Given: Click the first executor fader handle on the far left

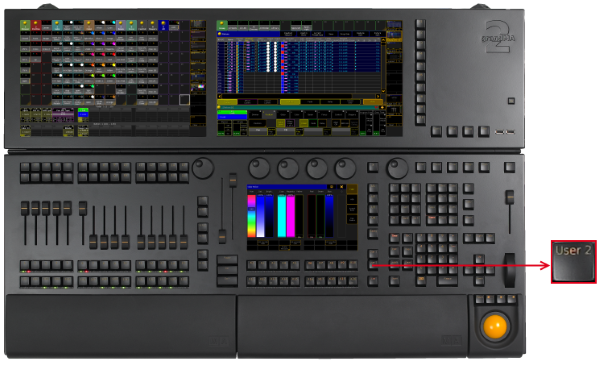Looking at the screenshot, I should [24, 209].
